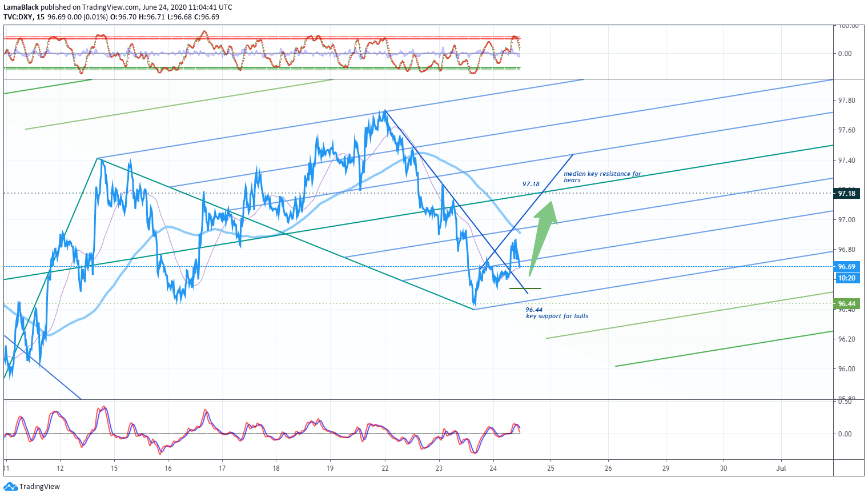
Task: Click the bottom oscillator 0.00 scale value
Action: (845, 434)
